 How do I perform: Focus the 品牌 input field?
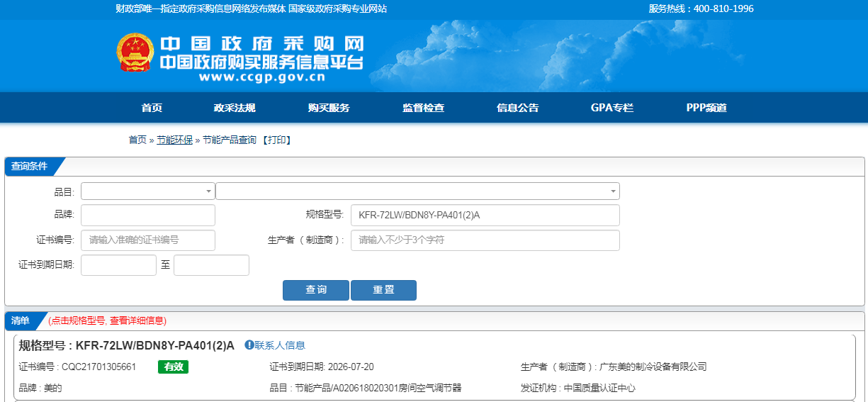(x=148, y=215)
